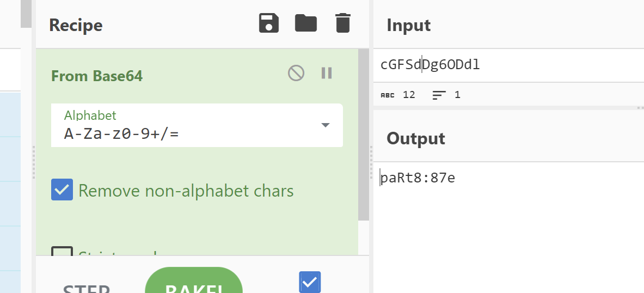Save the current recipe
Viewport: 644px width, 293px height.
[268, 23]
